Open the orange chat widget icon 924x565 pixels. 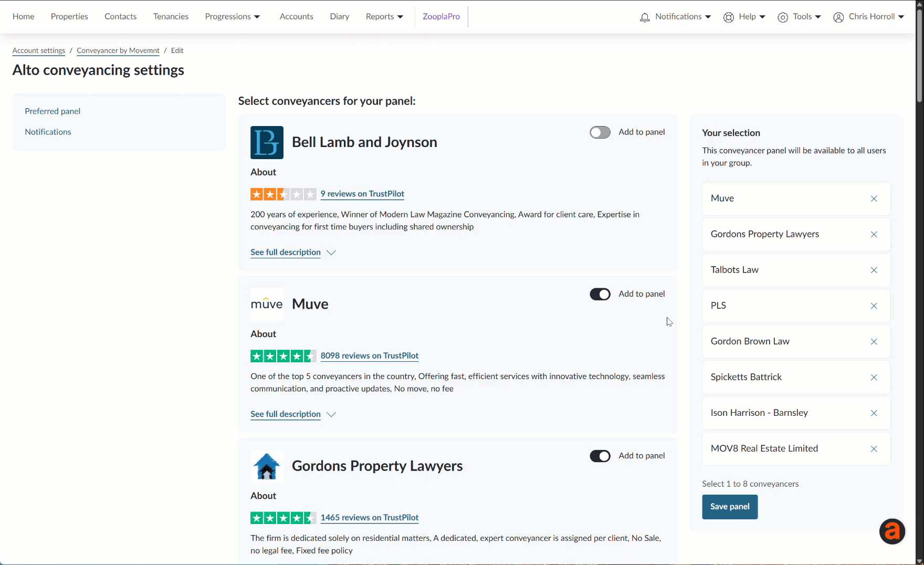point(892,531)
